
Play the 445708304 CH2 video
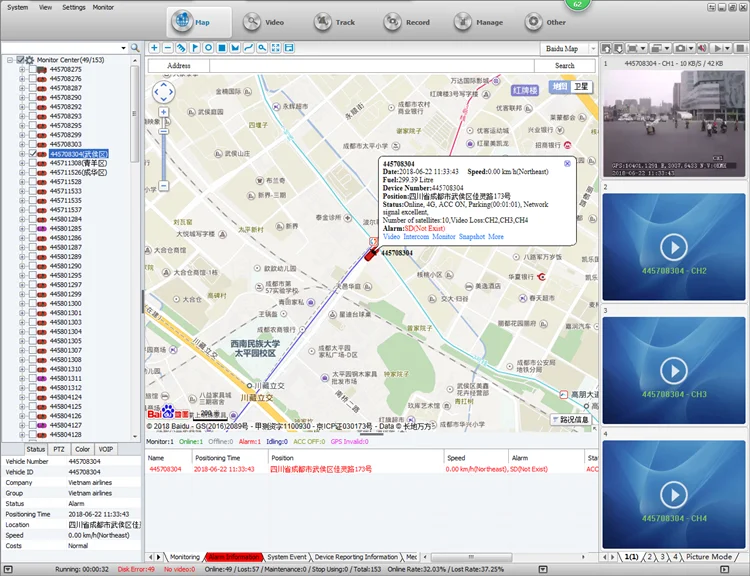673,247
